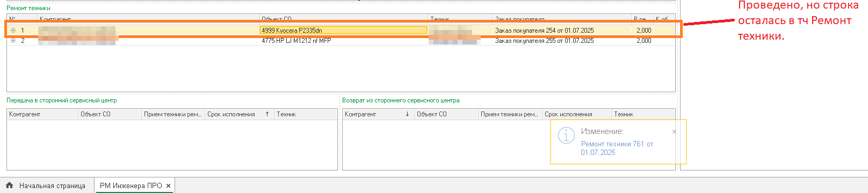The height and width of the screenshot is (193, 868).
Task: Click the Изменение: heading in the notification
Action: pyautogui.click(x=602, y=131)
